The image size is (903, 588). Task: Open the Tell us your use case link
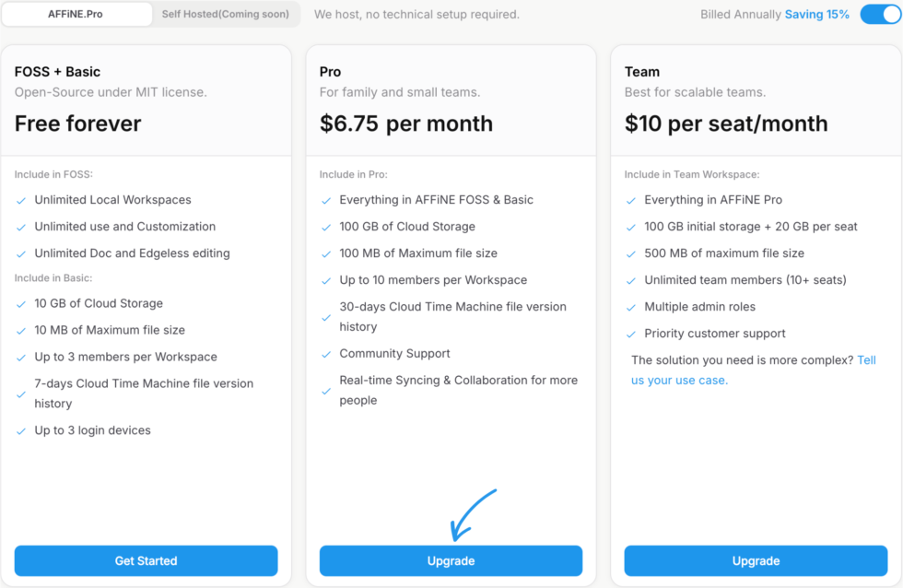click(x=679, y=379)
